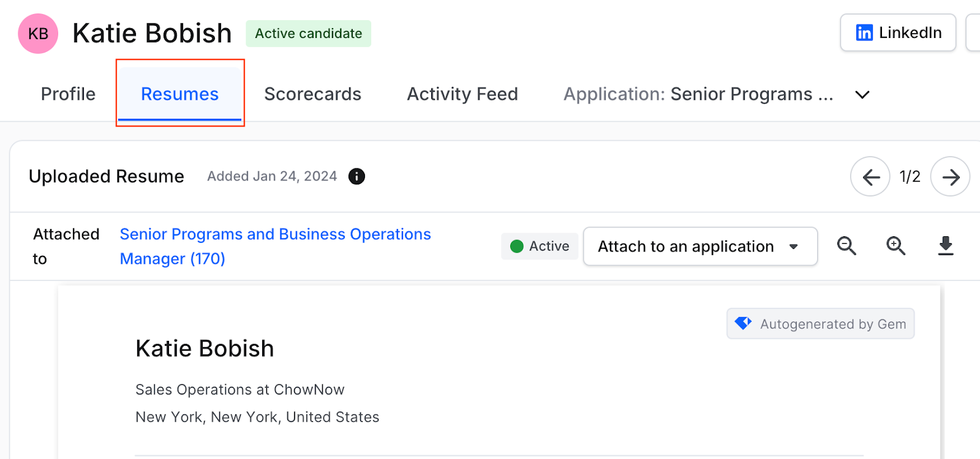This screenshot has height=459, width=980.
Task: Expand the Application selector chevron
Action: 862,95
